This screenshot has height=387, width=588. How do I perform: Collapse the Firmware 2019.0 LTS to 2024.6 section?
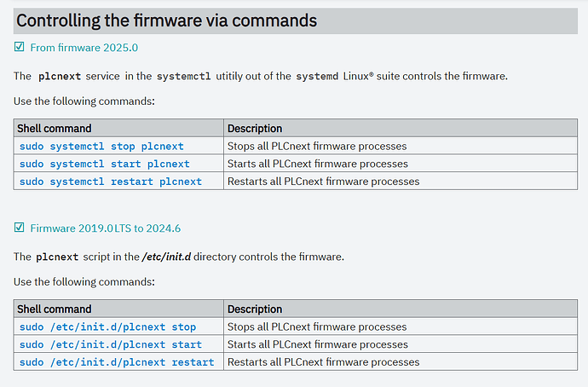105,228
